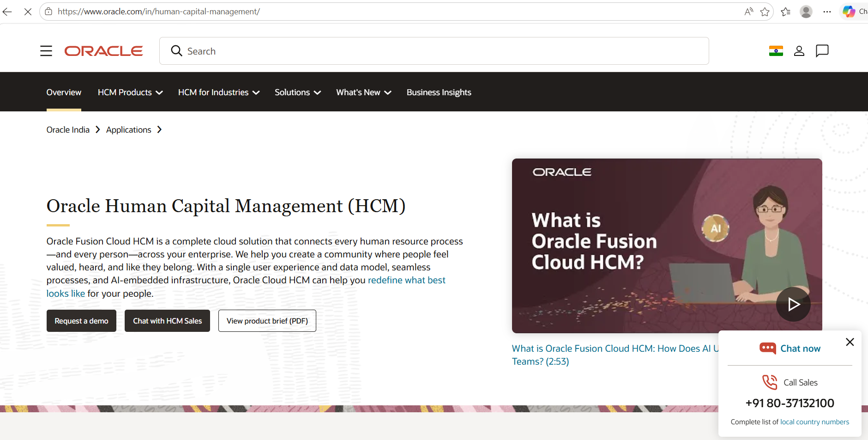Open the Oracle hamburger menu

point(46,51)
